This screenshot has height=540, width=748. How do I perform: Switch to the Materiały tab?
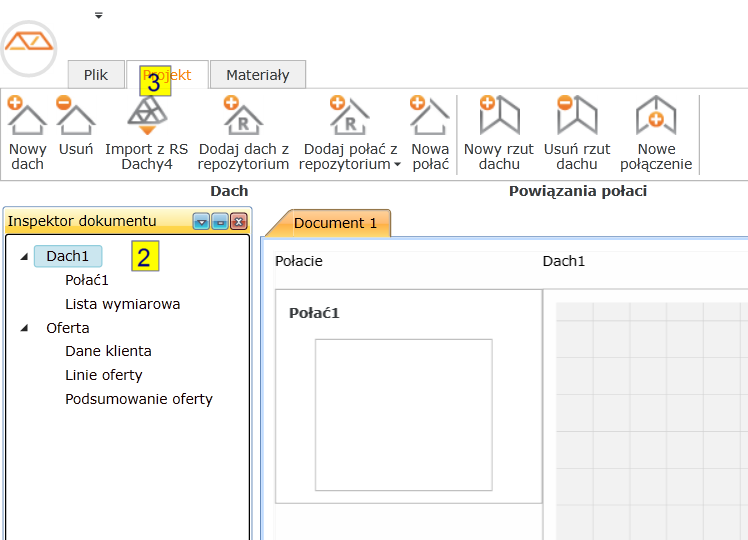[257, 75]
